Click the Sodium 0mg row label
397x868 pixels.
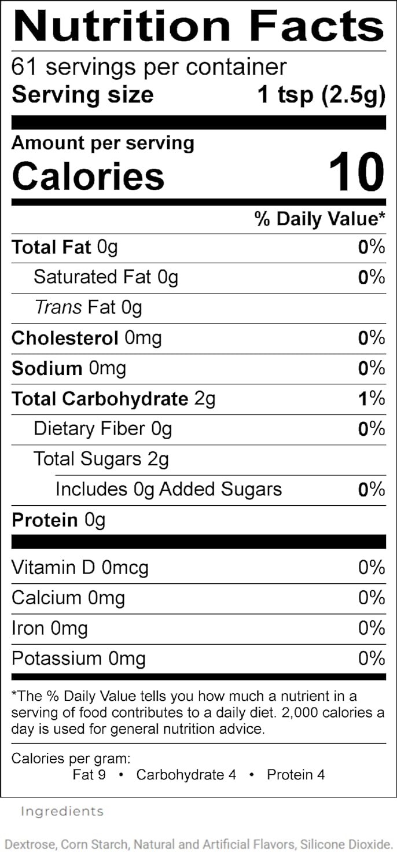pos(68,368)
